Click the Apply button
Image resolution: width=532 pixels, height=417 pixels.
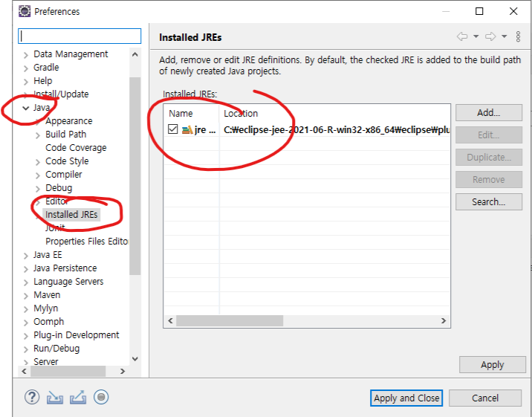(493, 365)
